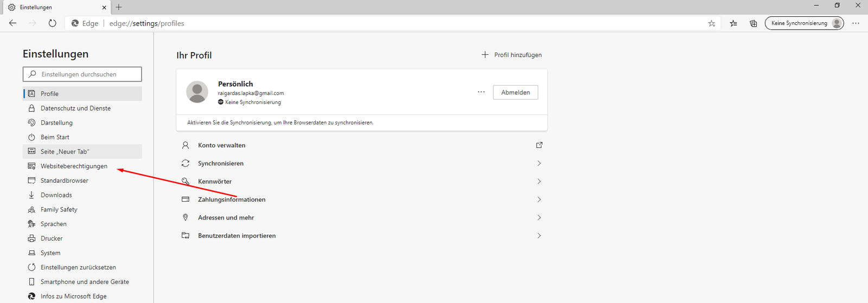868x303 pixels.
Task: Add page to favorites star icon
Action: [711, 23]
